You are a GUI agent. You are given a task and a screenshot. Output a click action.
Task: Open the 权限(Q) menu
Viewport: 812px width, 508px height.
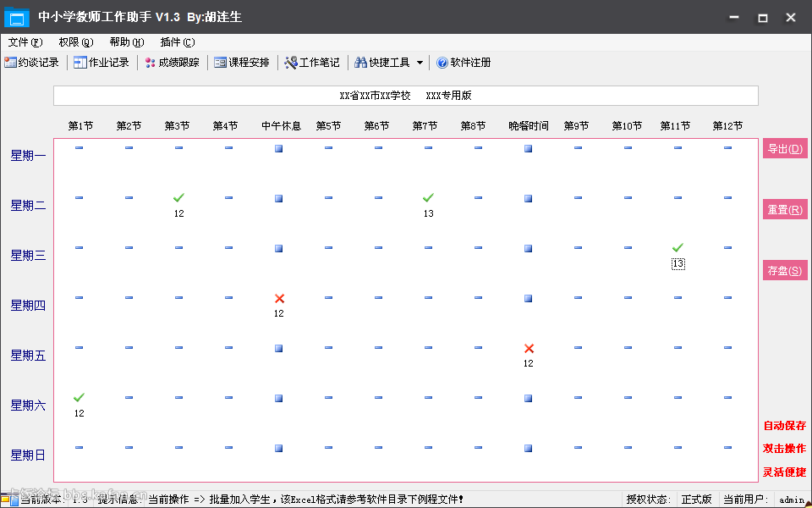tap(76, 42)
